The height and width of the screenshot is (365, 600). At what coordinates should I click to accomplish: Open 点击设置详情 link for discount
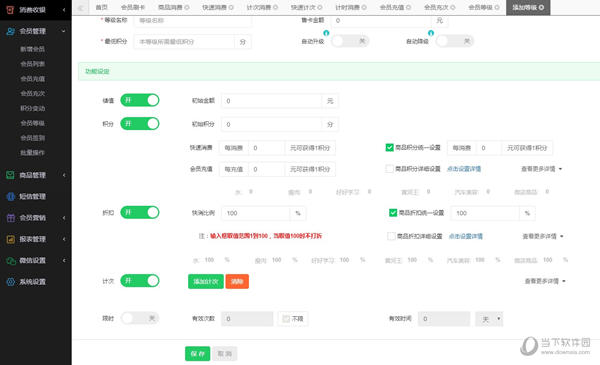click(x=465, y=236)
